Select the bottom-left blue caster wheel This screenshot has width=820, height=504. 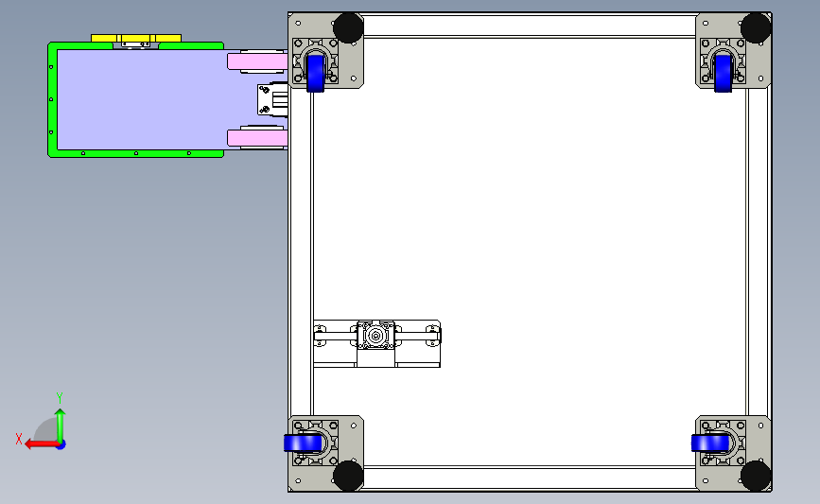[x=303, y=443]
